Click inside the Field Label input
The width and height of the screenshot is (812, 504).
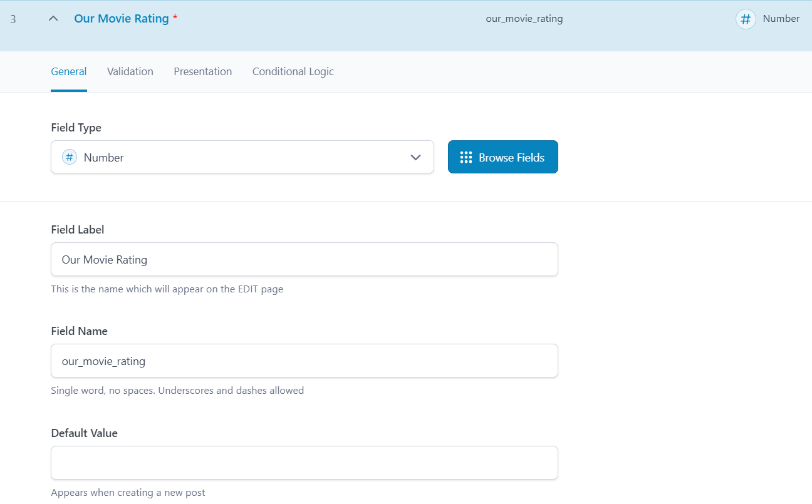pyautogui.click(x=304, y=259)
